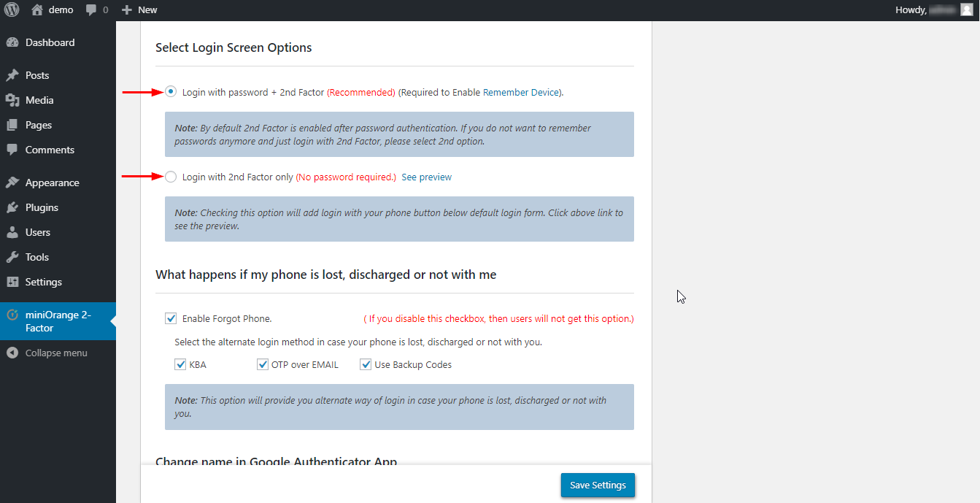Open miniOrange 2-Factor menu label

(x=58, y=321)
